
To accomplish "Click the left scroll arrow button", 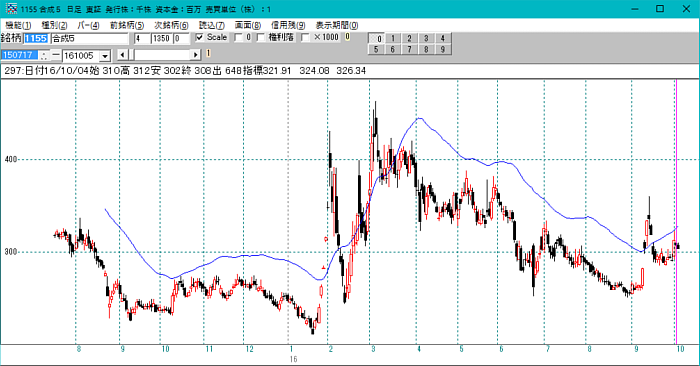I will pos(122,55).
